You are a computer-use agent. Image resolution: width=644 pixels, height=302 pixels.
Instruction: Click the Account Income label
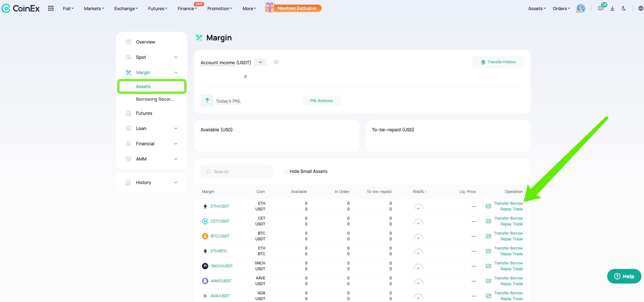(218, 63)
